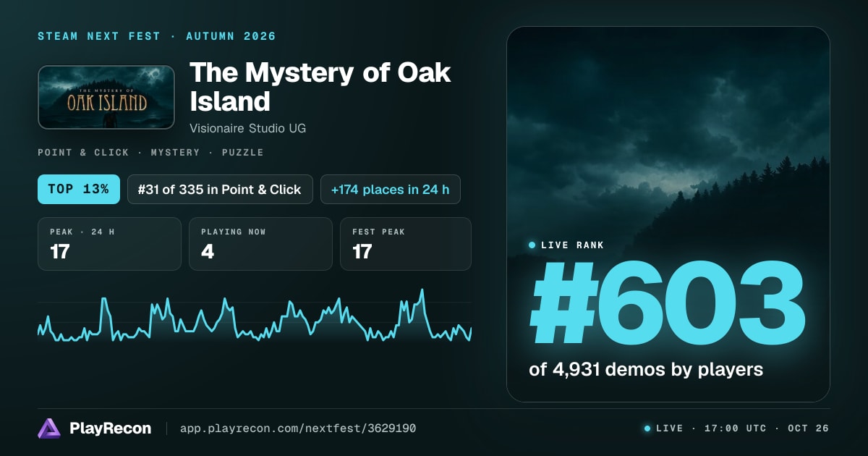Viewport: 868px width, 456px height.
Task: Click the Oak Island game thumbnail
Action: (106, 98)
